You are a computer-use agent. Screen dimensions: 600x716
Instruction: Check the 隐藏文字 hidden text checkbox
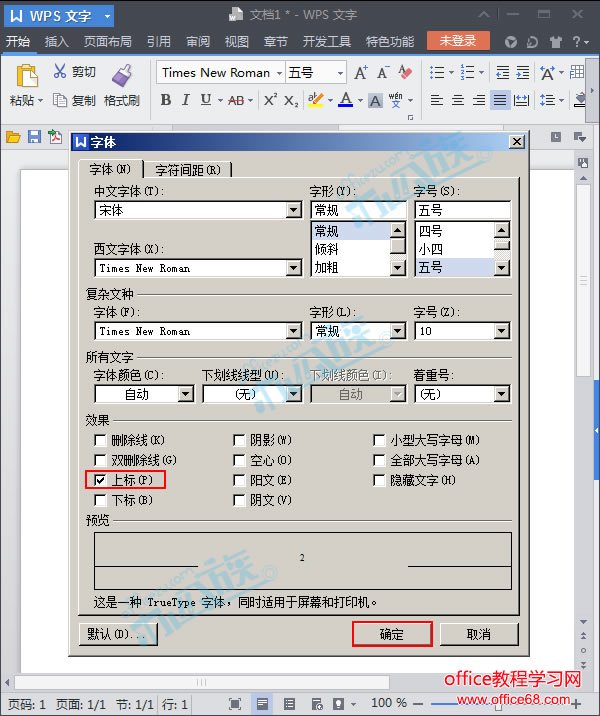pos(379,480)
